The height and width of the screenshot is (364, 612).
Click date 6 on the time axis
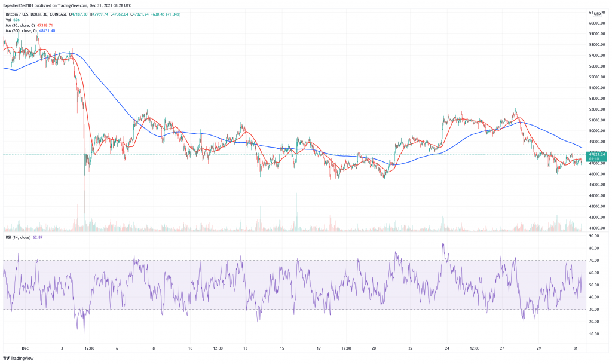click(117, 348)
